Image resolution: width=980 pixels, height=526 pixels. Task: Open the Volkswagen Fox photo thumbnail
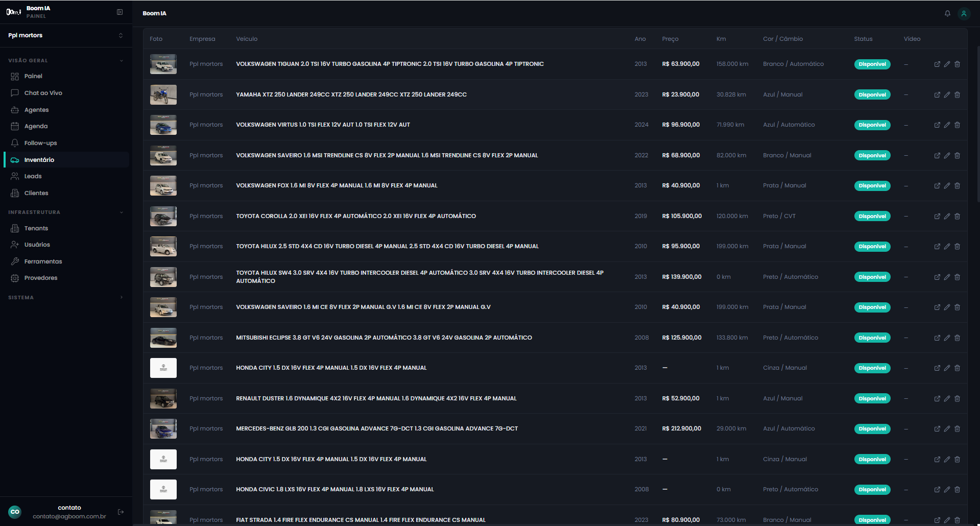[x=163, y=186]
